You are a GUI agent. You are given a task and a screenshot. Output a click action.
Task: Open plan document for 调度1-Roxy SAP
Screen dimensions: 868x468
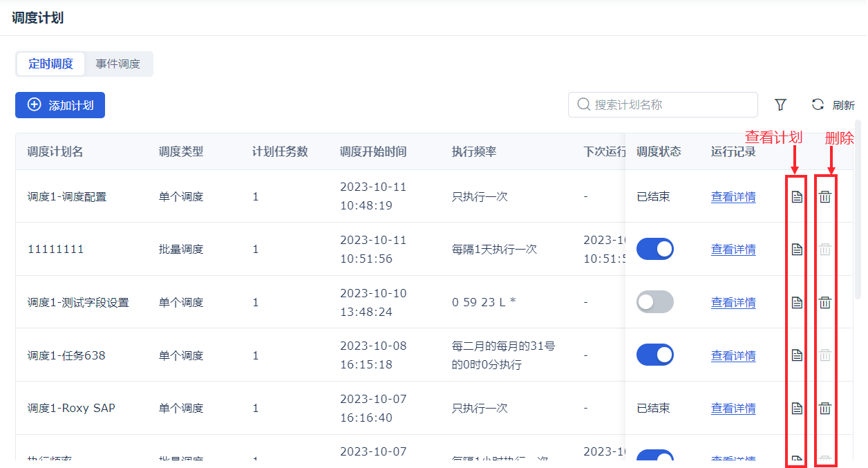(x=797, y=409)
